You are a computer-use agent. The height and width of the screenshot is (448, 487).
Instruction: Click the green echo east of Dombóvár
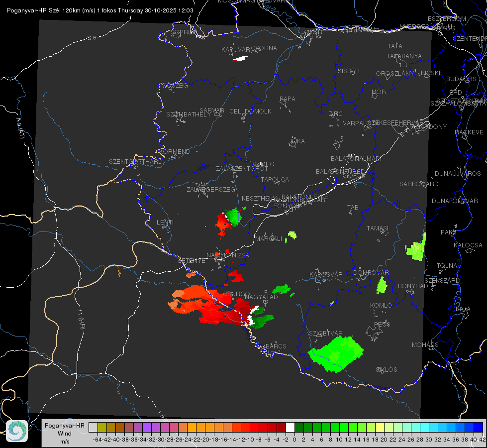pos(382,285)
